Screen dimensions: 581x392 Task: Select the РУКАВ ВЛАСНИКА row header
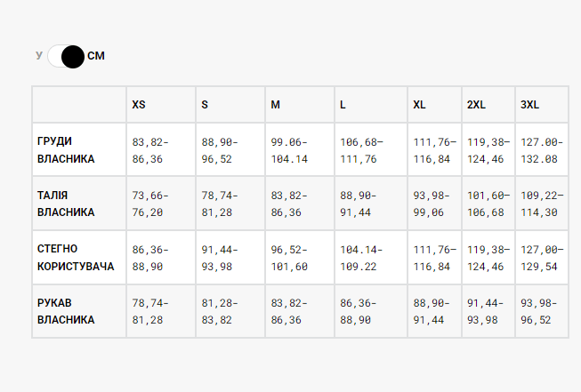coord(66,311)
